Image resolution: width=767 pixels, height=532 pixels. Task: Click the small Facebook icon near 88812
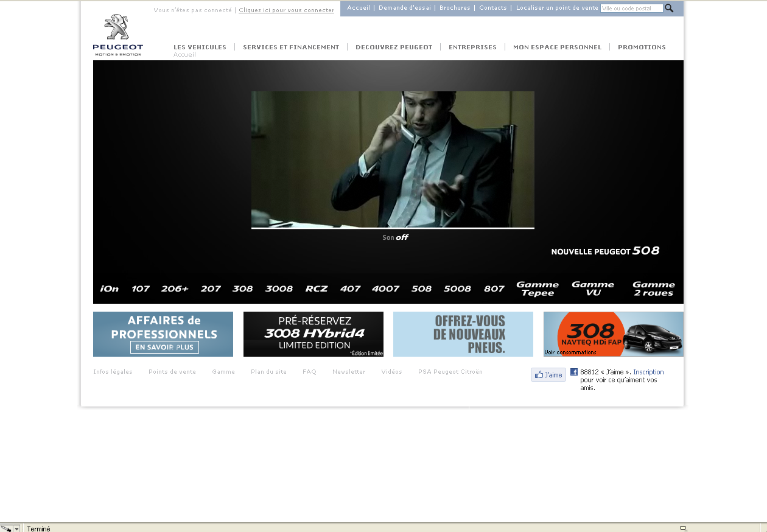click(x=574, y=372)
